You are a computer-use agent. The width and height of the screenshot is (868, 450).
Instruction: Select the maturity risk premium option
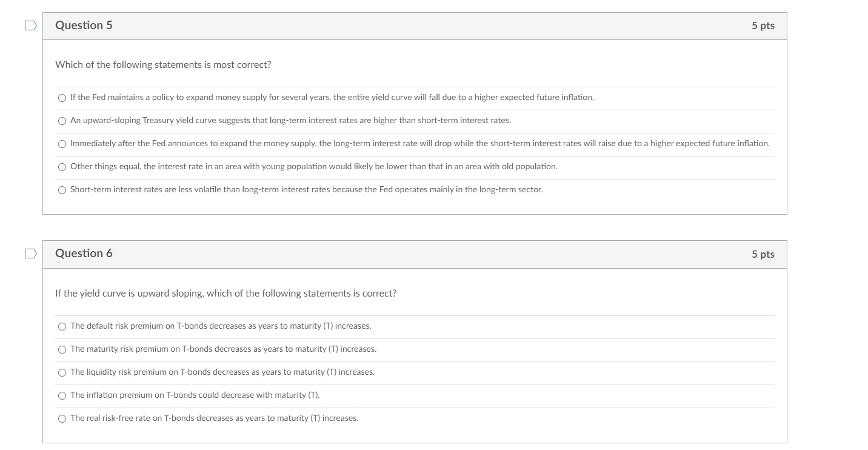point(62,349)
